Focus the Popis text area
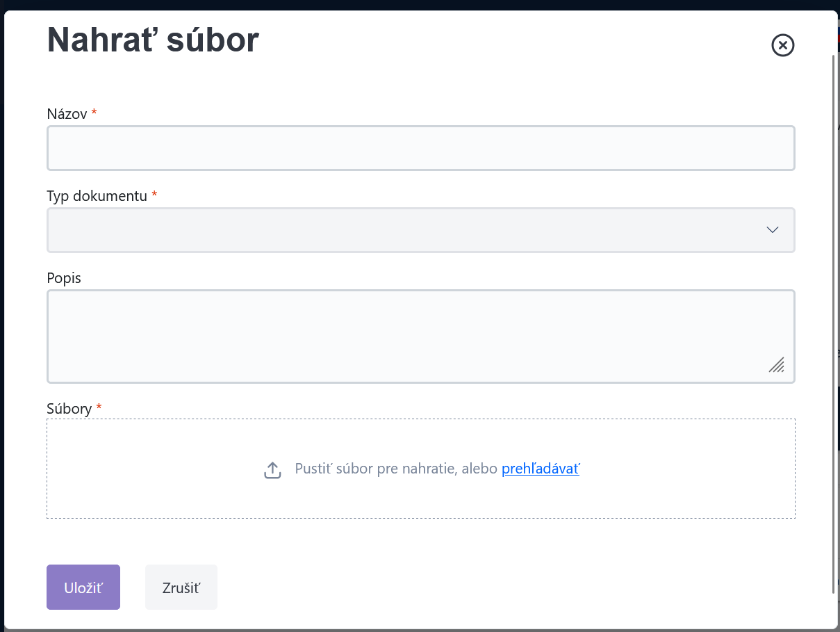Viewport: 840px width, 632px height. [421, 337]
